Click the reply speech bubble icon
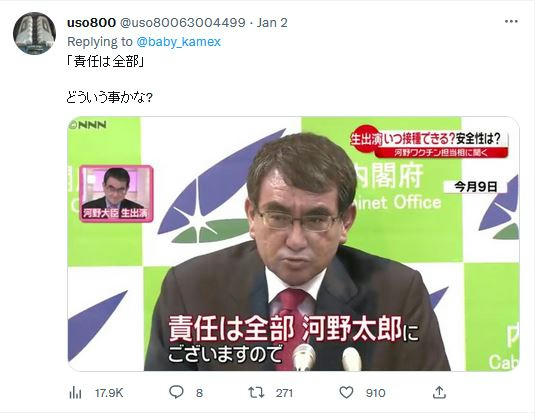538x420 pixels. (x=176, y=392)
